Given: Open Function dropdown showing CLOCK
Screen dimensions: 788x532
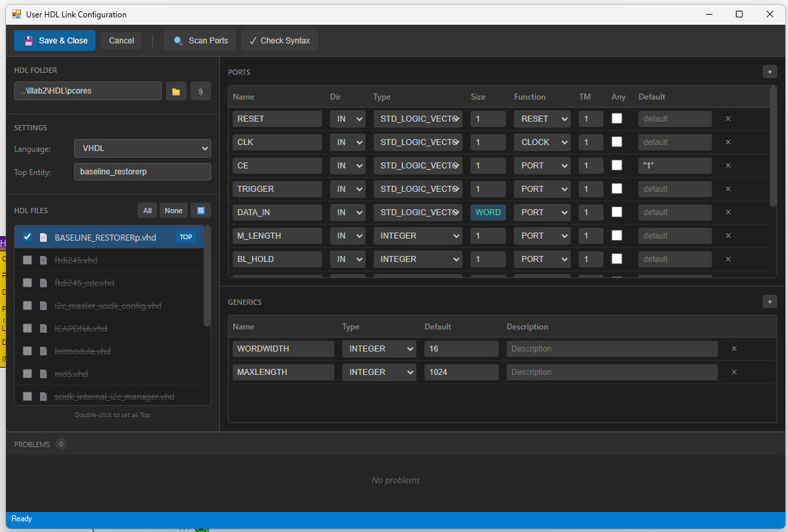Looking at the screenshot, I should tap(542, 142).
